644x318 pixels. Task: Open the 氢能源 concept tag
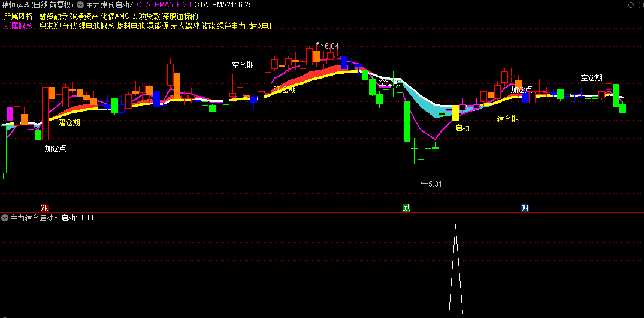point(158,27)
